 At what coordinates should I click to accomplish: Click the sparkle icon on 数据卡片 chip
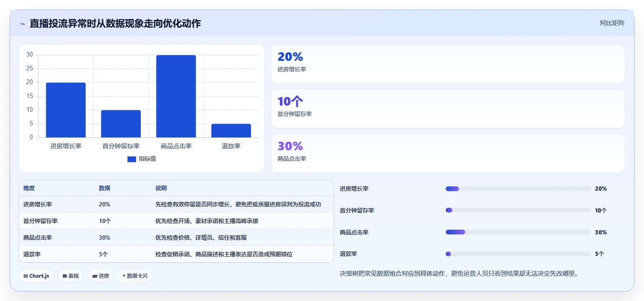(124, 275)
